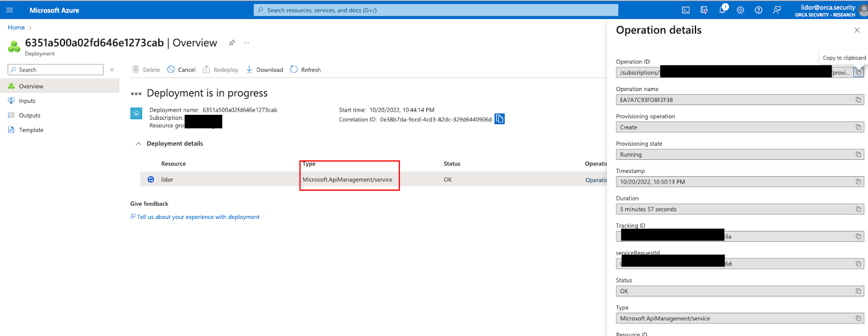
Task: Click the Delete toolbar button
Action: [x=146, y=70]
